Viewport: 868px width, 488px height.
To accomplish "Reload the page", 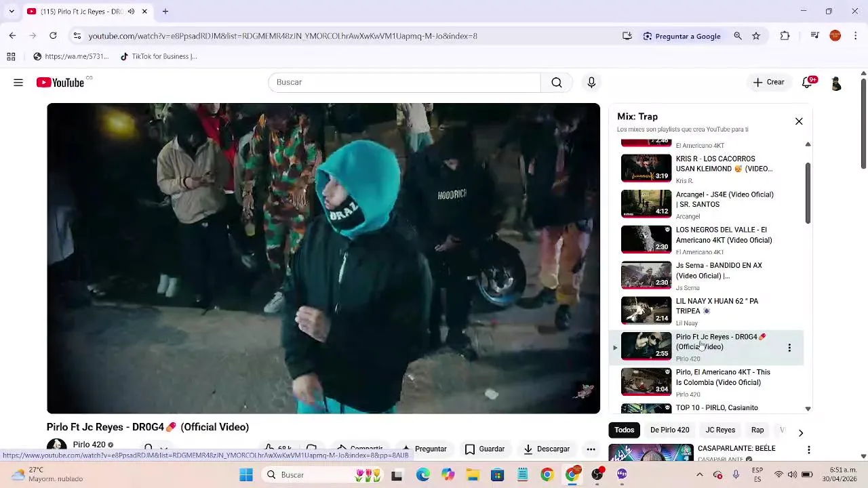I will tap(53, 36).
